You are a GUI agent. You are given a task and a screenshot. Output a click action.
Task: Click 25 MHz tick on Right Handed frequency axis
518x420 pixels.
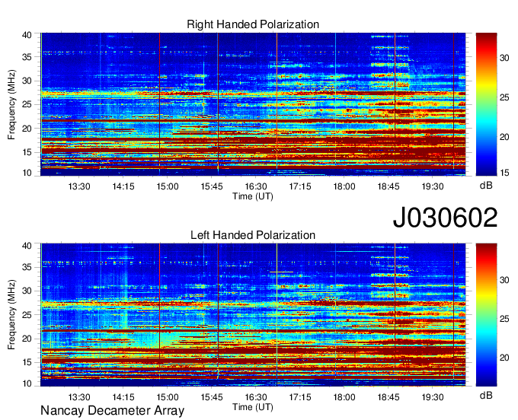click(27, 104)
